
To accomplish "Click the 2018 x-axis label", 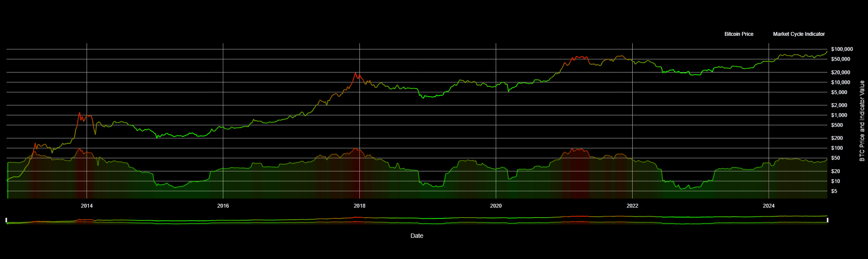I will [x=360, y=206].
